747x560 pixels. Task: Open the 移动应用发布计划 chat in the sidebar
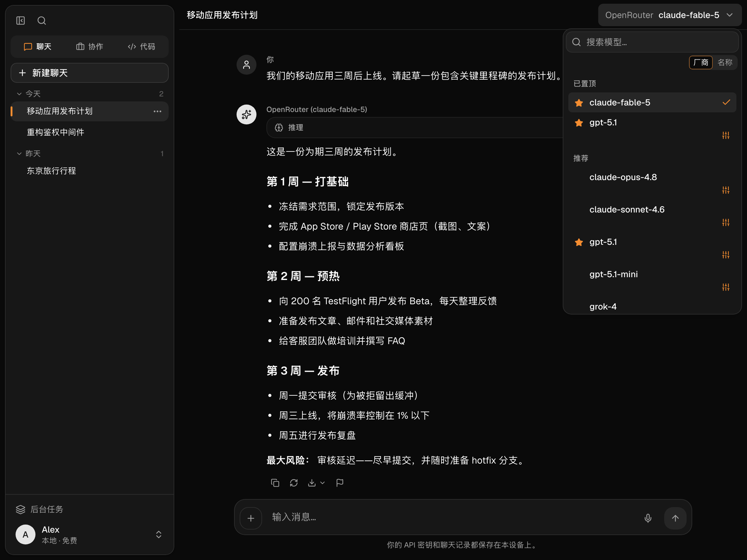[x=90, y=111]
